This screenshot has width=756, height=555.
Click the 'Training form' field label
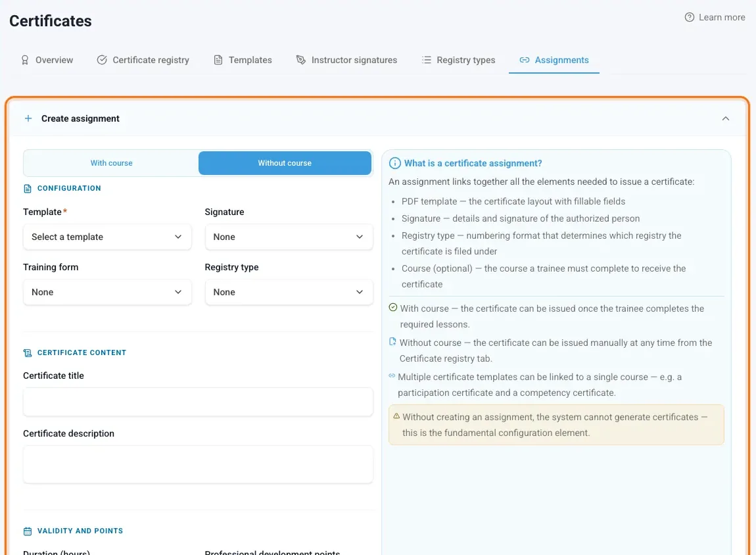(51, 267)
